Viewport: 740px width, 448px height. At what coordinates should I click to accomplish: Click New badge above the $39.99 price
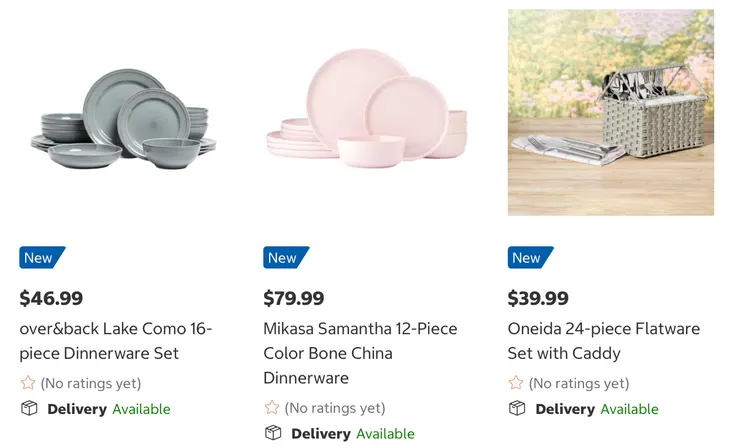click(529, 258)
